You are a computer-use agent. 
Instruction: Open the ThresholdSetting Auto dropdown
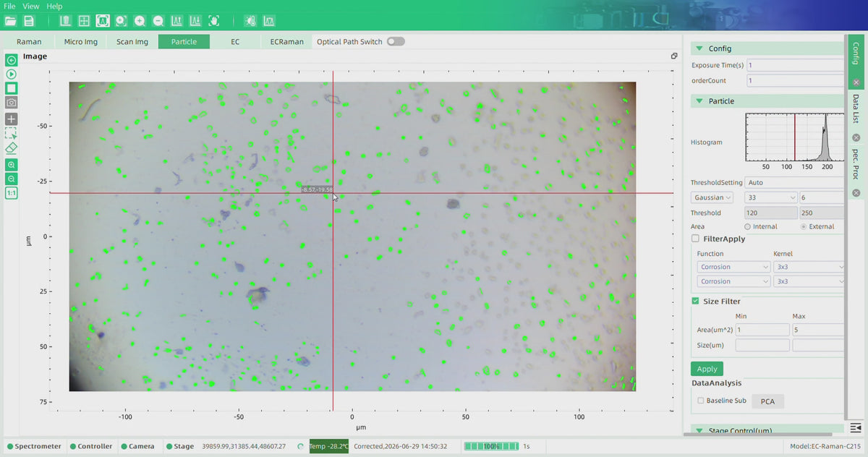(794, 182)
